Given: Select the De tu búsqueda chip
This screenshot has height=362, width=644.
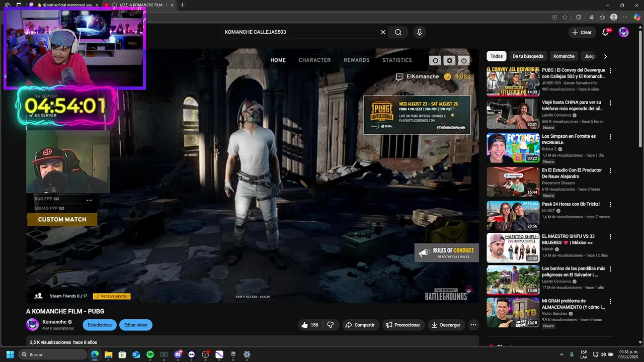Looking at the screenshot, I should tap(528, 56).
